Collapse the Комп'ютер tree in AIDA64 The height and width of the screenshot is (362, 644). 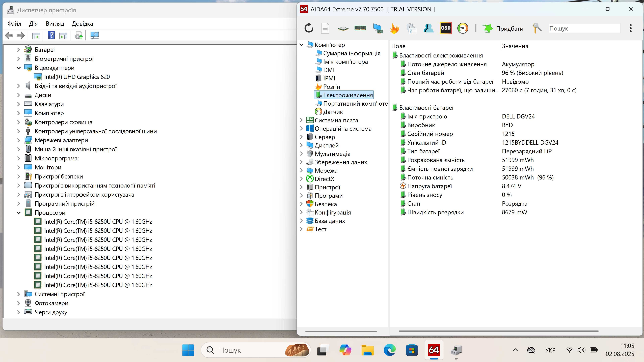(302, 45)
